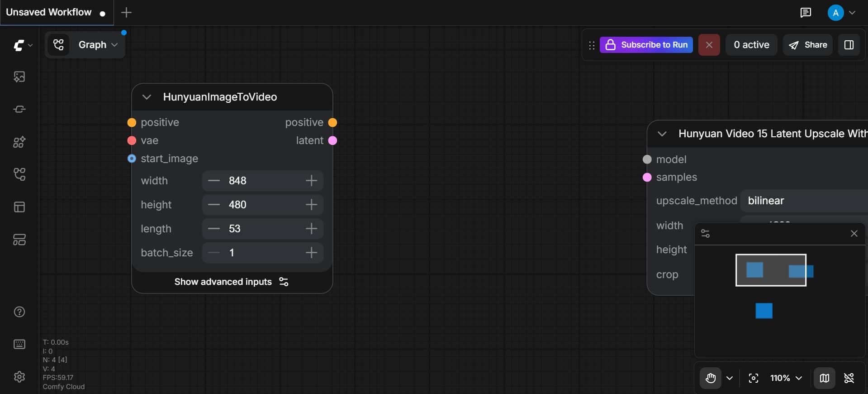Screen dimensions: 868x394
Task: Open the upscale_method bilinear dropdown
Action: (804, 201)
